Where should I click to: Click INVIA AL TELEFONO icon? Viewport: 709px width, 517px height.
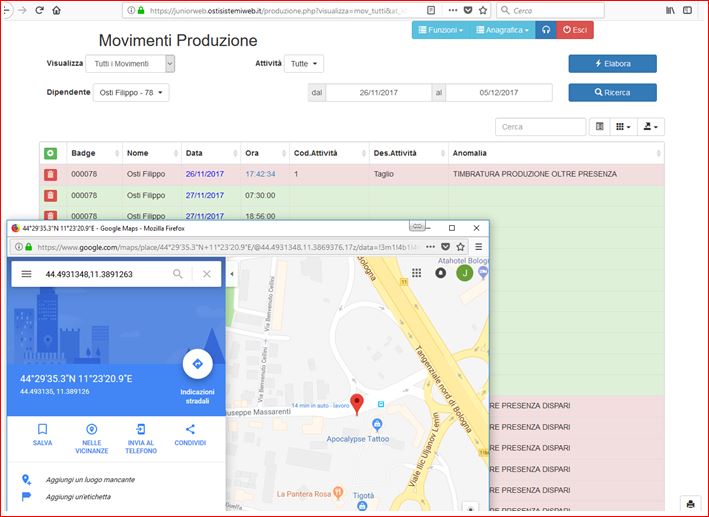coord(141,429)
